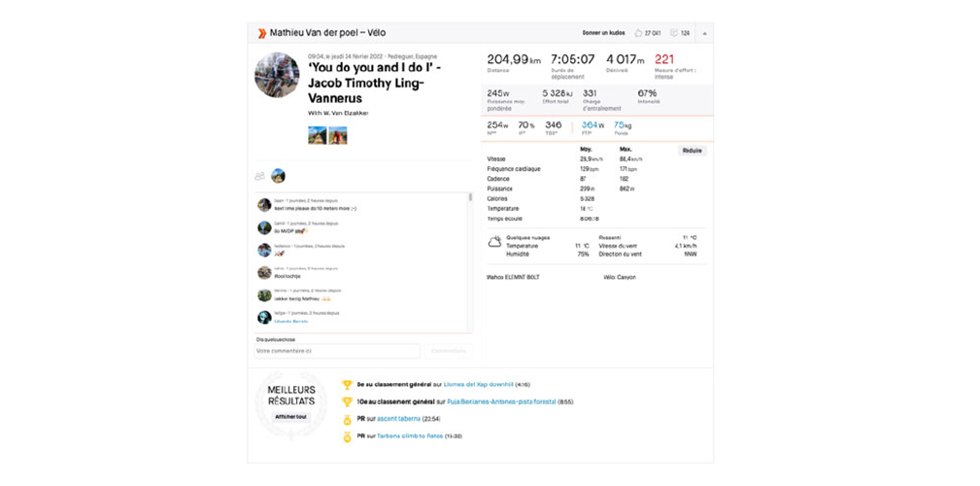The image size is (980, 486).
Task: Click the orange Strava chevron logo
Action: 261,33
